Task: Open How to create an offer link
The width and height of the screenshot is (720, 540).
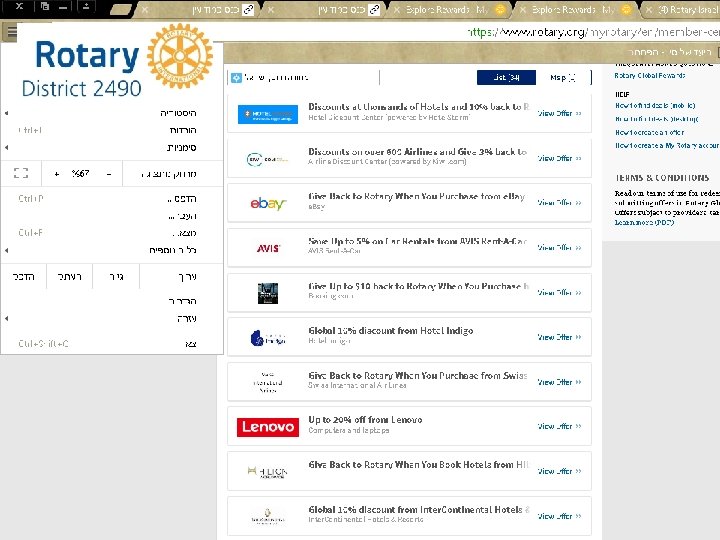Action: [649, 132]
